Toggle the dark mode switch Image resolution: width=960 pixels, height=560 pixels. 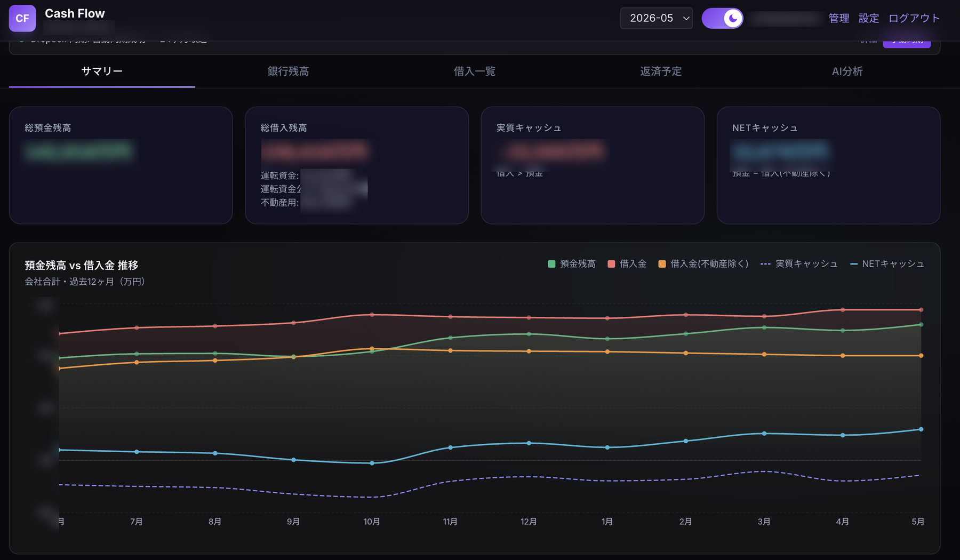722,18
